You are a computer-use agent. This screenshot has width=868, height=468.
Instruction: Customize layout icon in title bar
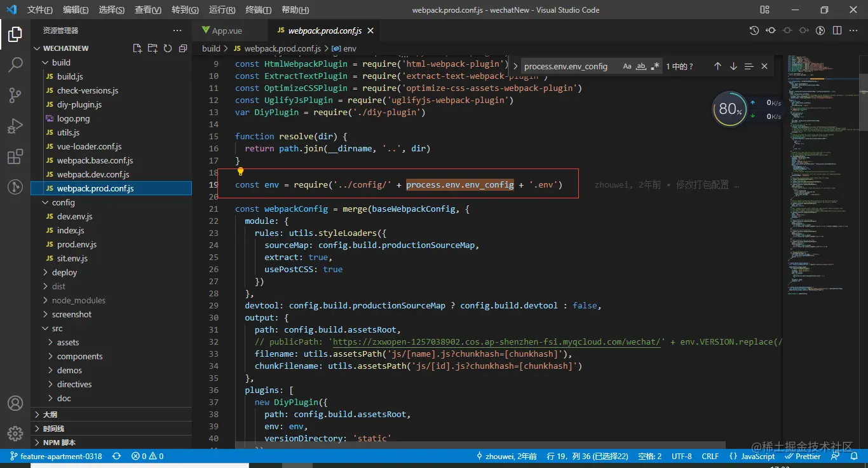coord(764,10)
